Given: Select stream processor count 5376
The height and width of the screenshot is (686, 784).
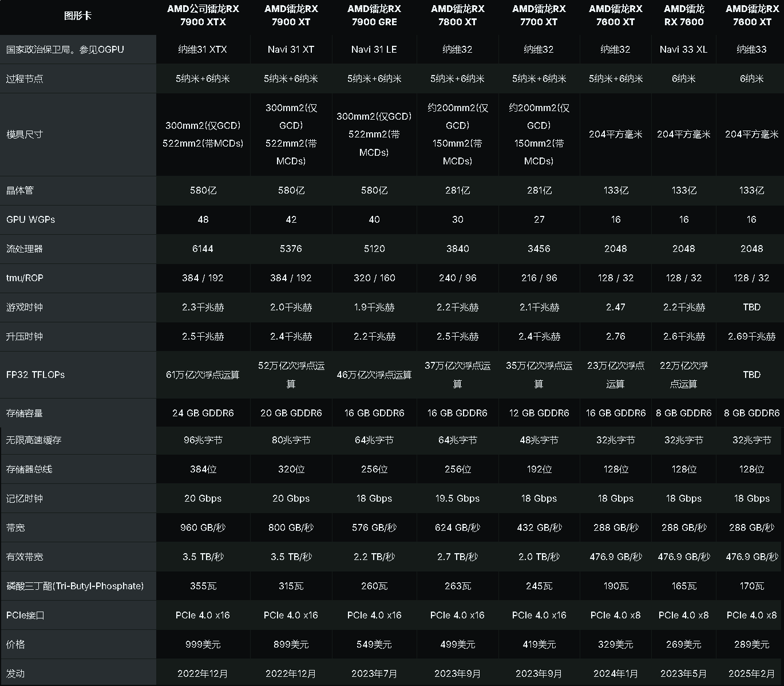Looking at the screenshot, I should [x=291, y=249].
